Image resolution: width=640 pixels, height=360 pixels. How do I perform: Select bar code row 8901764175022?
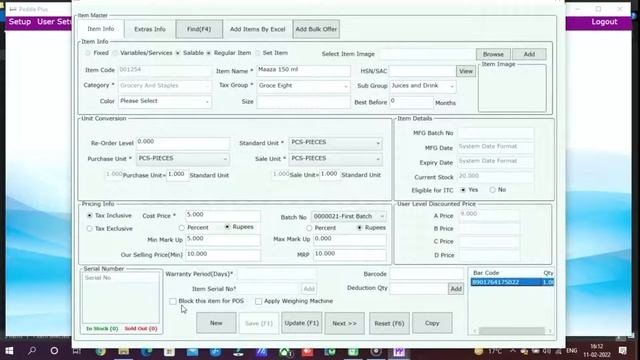click(512, 282)
